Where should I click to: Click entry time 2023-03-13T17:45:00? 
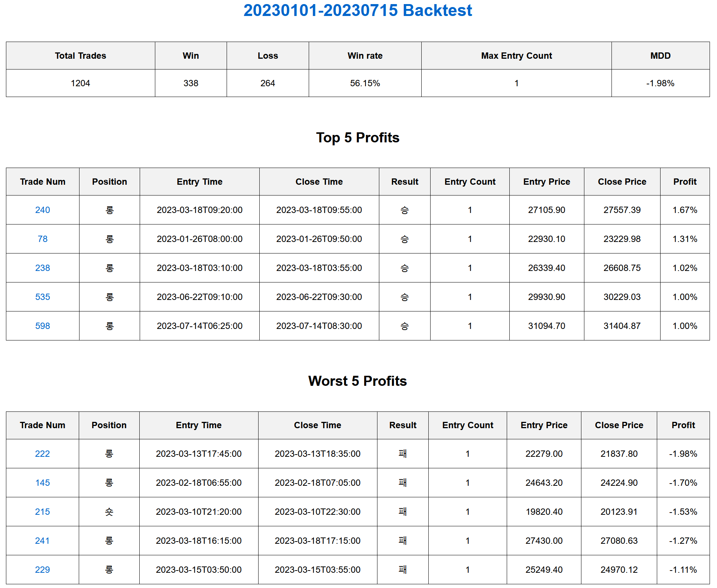click(199, 454)
